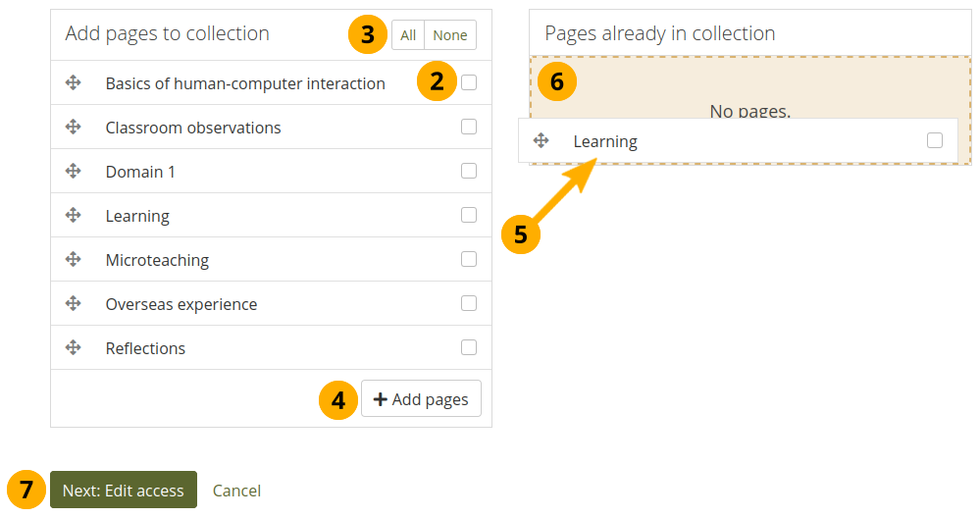
Task: Check the Overseas experience checkbox
Action: 469,304
